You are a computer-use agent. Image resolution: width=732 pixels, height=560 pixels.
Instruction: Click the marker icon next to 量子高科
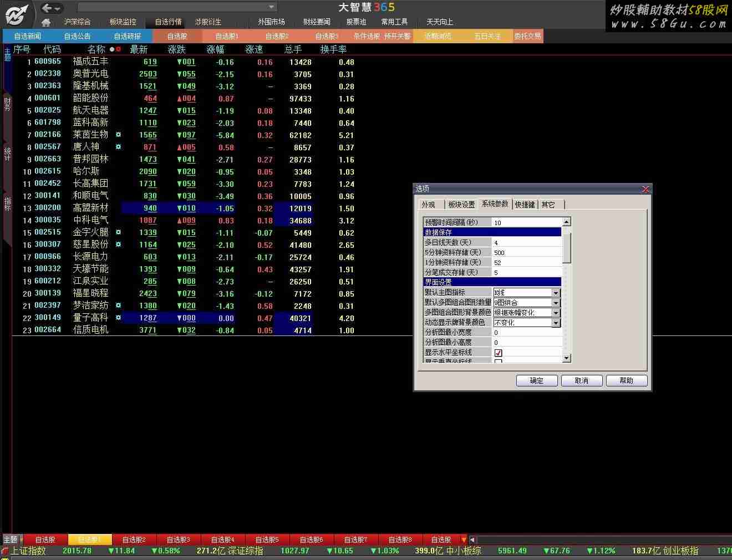118,318
